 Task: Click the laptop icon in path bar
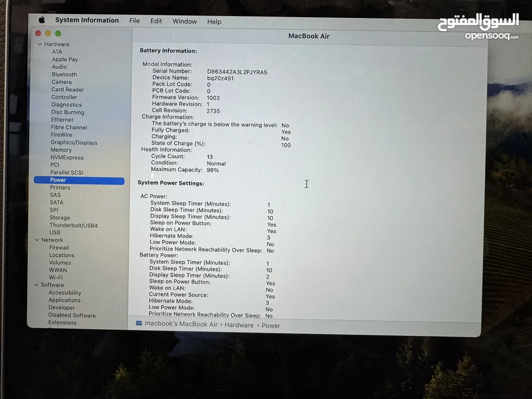139,323
